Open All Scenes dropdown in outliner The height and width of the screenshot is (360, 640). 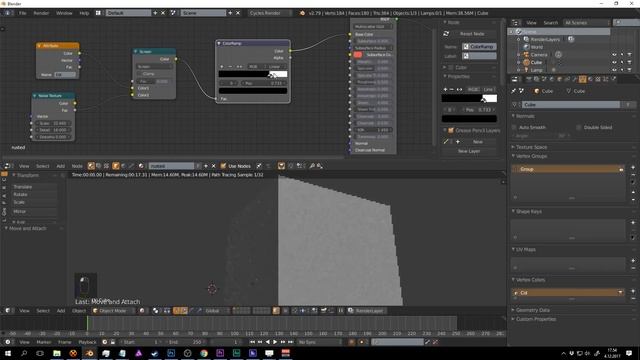(x=586, y=23)
